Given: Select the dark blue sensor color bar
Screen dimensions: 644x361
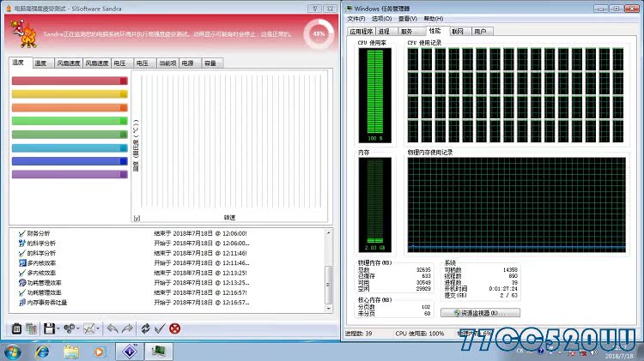Looking at the screenshot, I should tap(70, 161).
